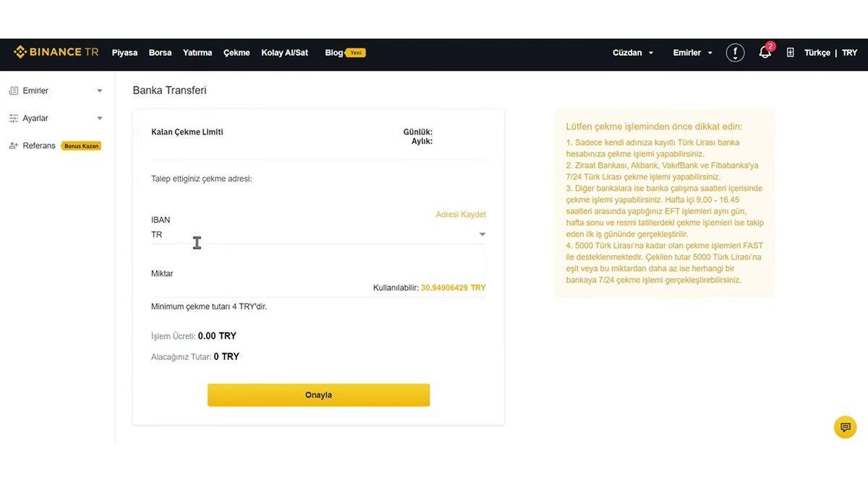Switch to the Piyasa menu item
868x488 pixels.
pyautogui.click(x=124, y=52)
